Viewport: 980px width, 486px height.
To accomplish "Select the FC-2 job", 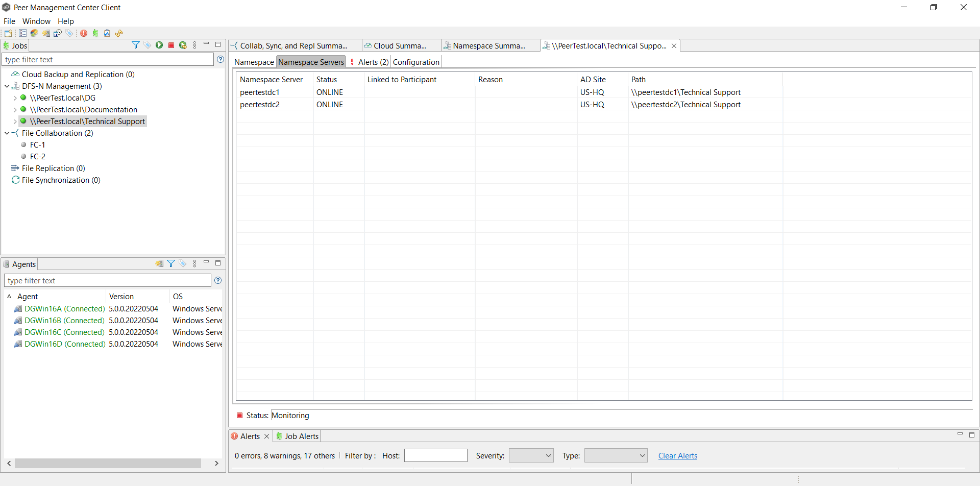I will coord(37,156).
